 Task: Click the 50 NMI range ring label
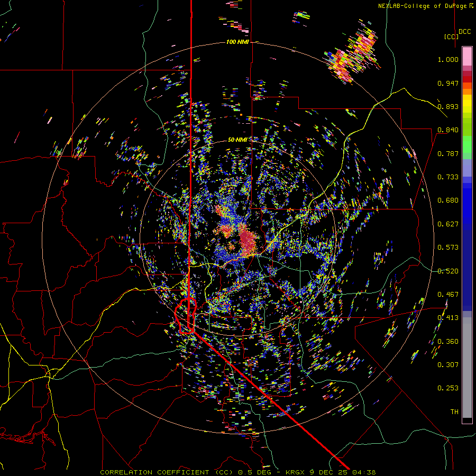pos(237,140)
